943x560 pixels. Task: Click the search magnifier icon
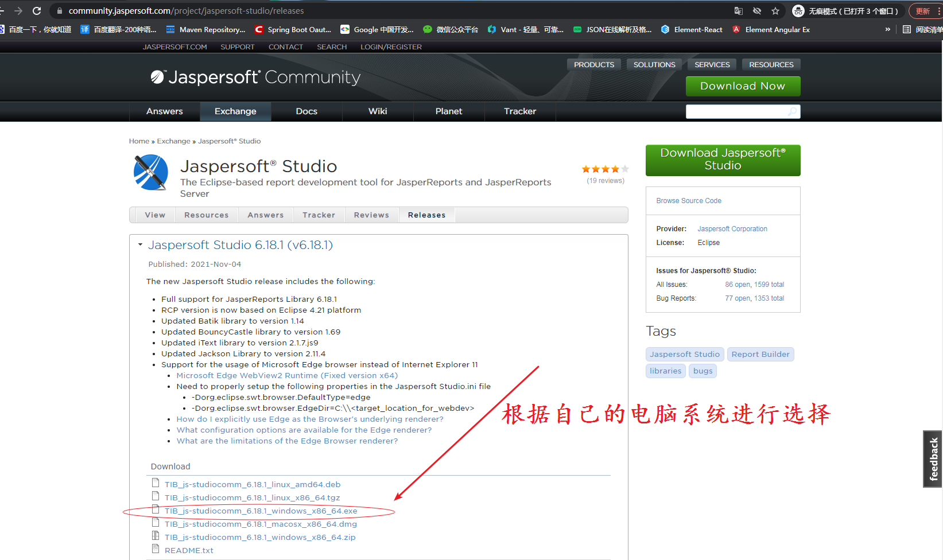pos(791,111)
